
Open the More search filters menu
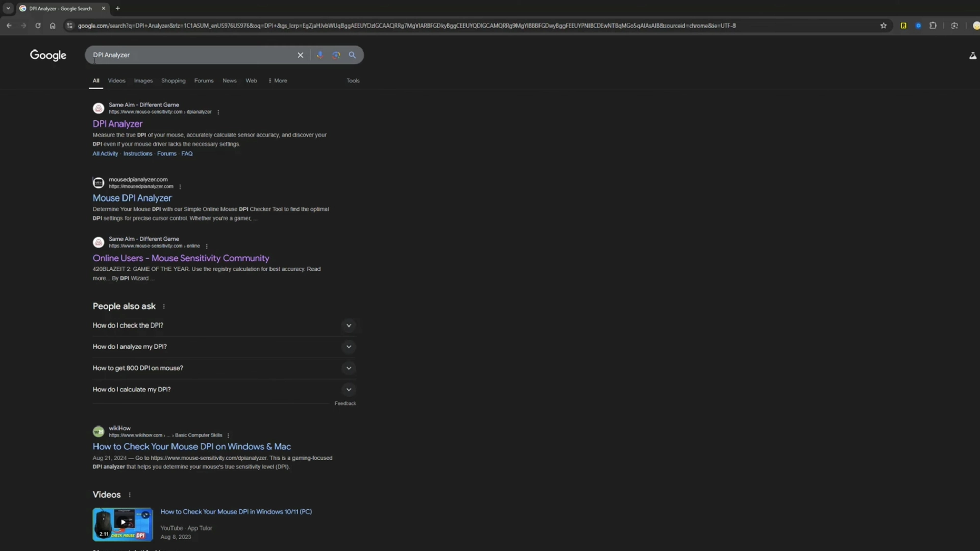[x=278, y=81]
